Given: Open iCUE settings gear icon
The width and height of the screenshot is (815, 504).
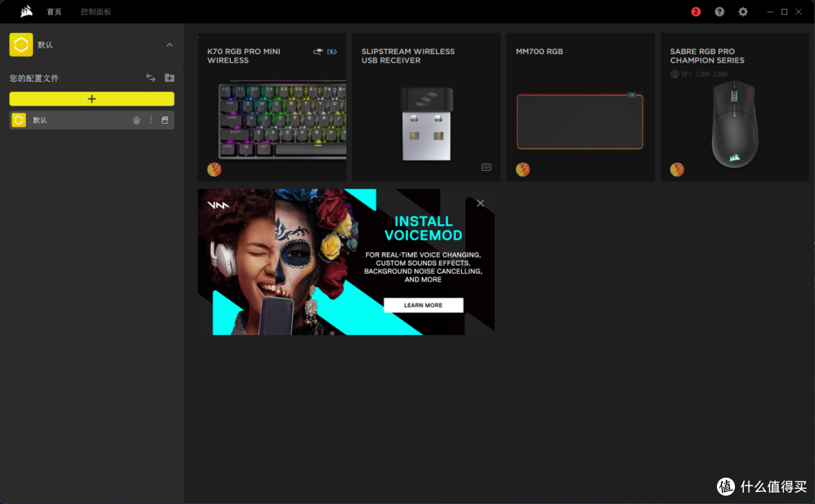Looking at the screenshot, I should [x=743, y=11].
